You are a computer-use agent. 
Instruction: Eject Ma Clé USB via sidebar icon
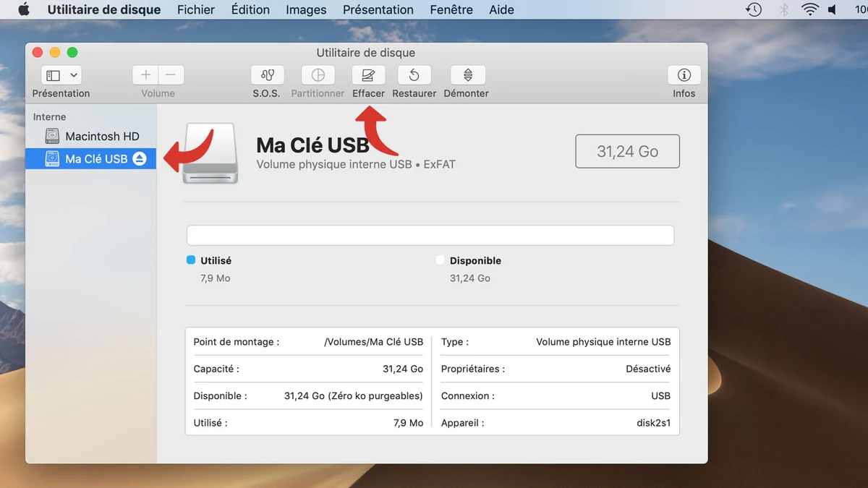[140, 158]
